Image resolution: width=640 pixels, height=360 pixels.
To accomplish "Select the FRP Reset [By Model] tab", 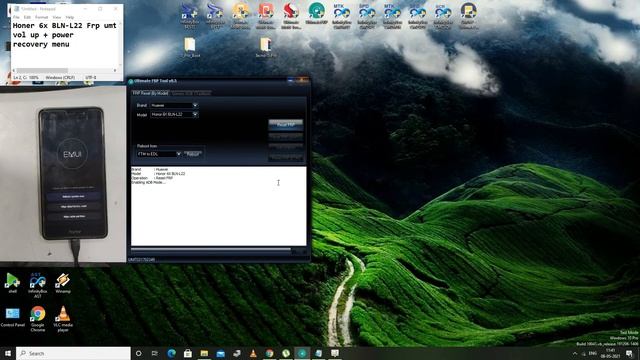I will 150,93.
